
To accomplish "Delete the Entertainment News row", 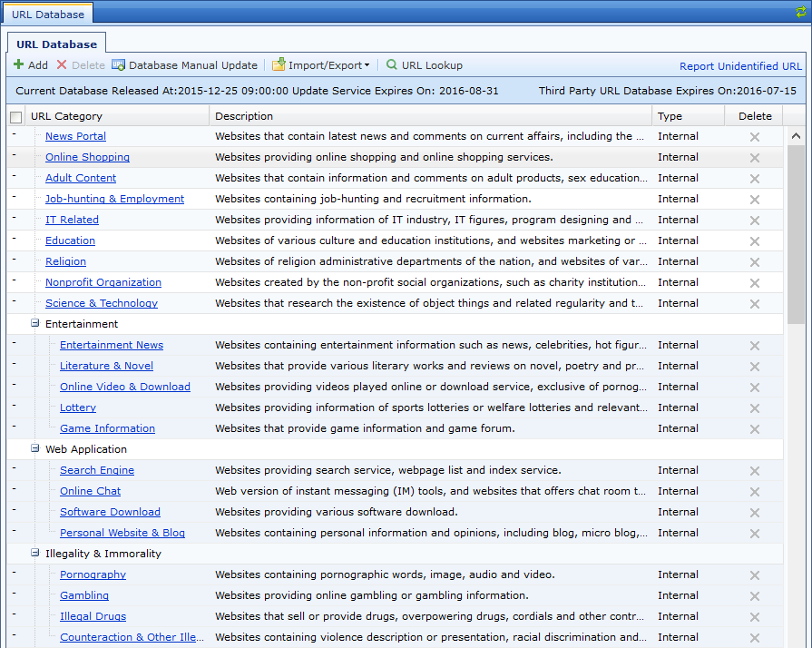I will coord(755,346).
